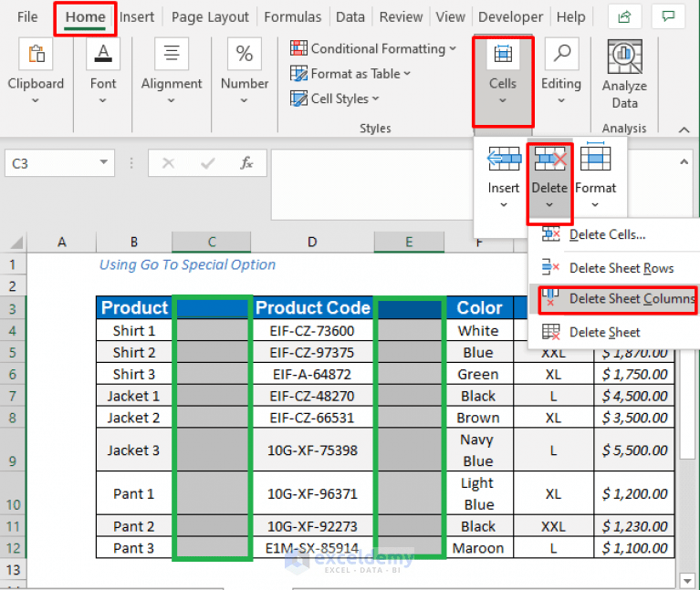700x590 pixels.
Task: Expand the Conditional Formatting dropdown arrow
Action: [x=453, y=48]
